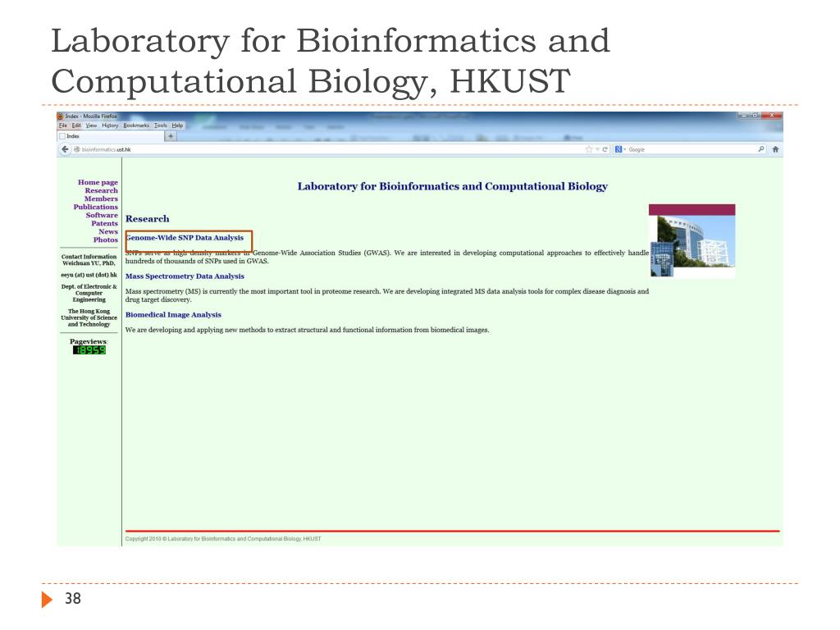This screenshot has height=630, width=840.
Task: Open the Edit menu
Action: pyautogui.click(x=76, y=126)
